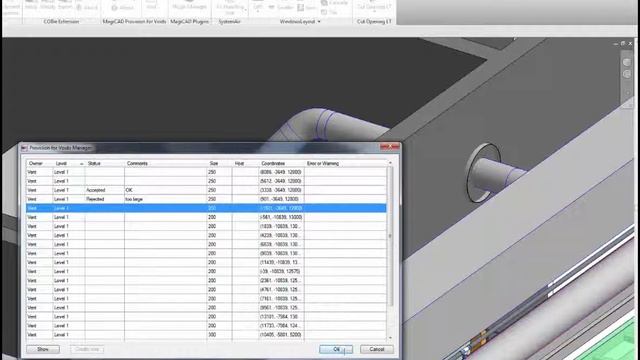Select the highlighted blue row

click(206, 208)
